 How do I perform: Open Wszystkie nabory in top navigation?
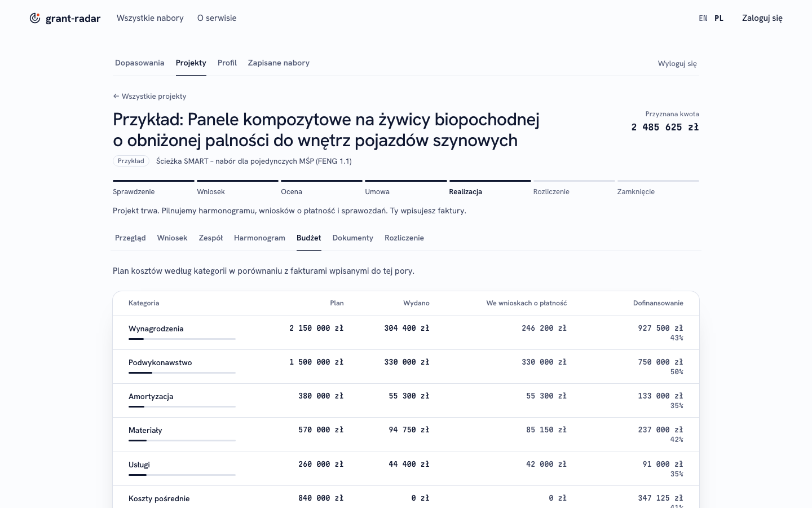(150, 18)
